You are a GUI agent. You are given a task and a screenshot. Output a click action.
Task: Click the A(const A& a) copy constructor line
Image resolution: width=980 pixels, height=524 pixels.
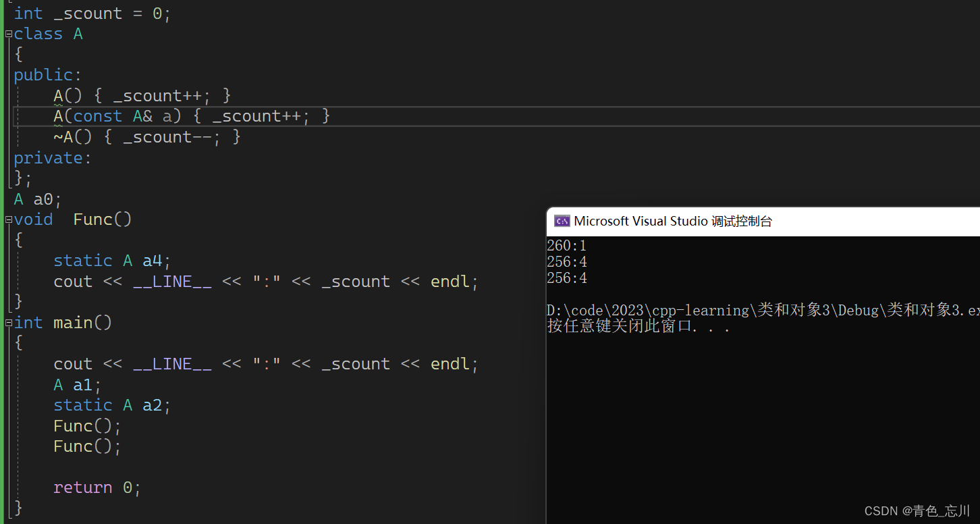point(192,116)
